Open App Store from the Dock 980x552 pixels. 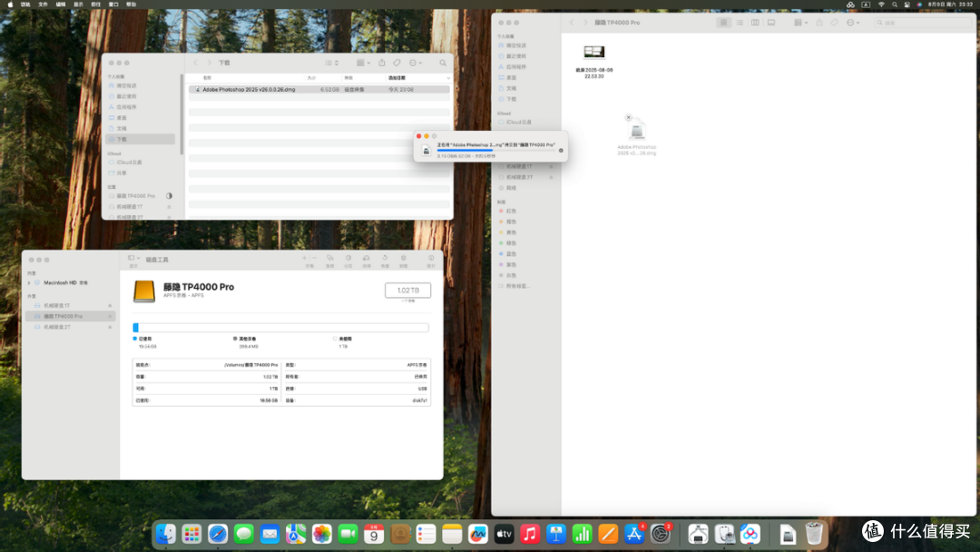[633, 534]
